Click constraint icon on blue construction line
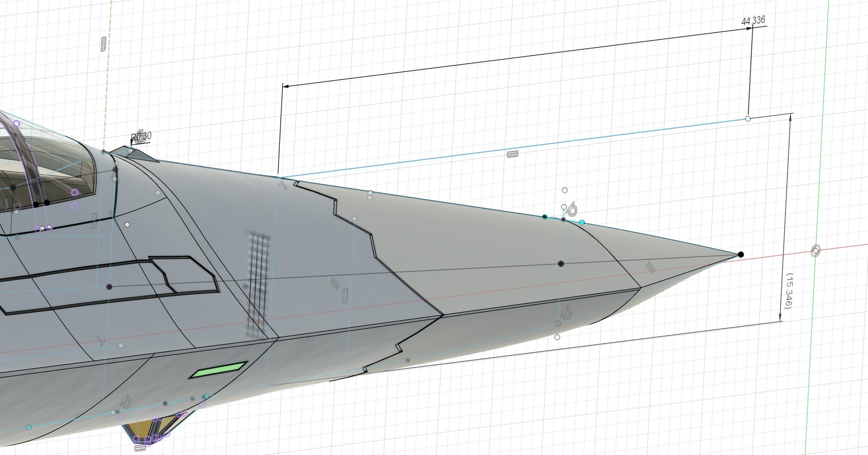The width and height of the screenshot is (868, 455). click(x=512, y=154)
